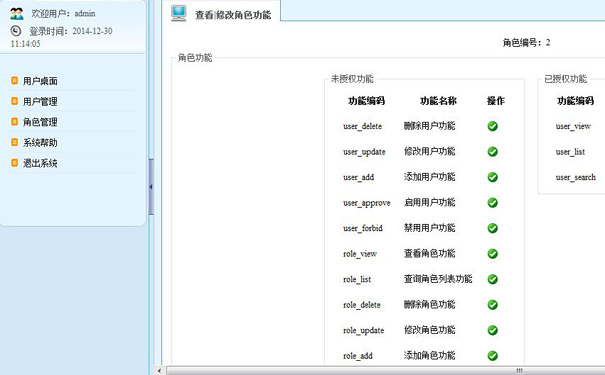605x375 pixels.
Task: Click 修改角色功能 function name
Action: pyautogui.click(x=429, y=330)
